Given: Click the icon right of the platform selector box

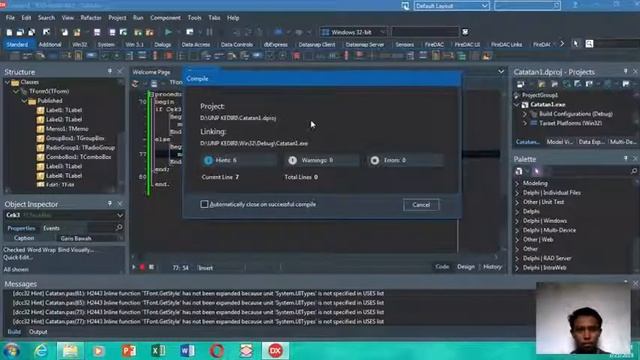Looking at the screenshot, I should tap(465, 32).
